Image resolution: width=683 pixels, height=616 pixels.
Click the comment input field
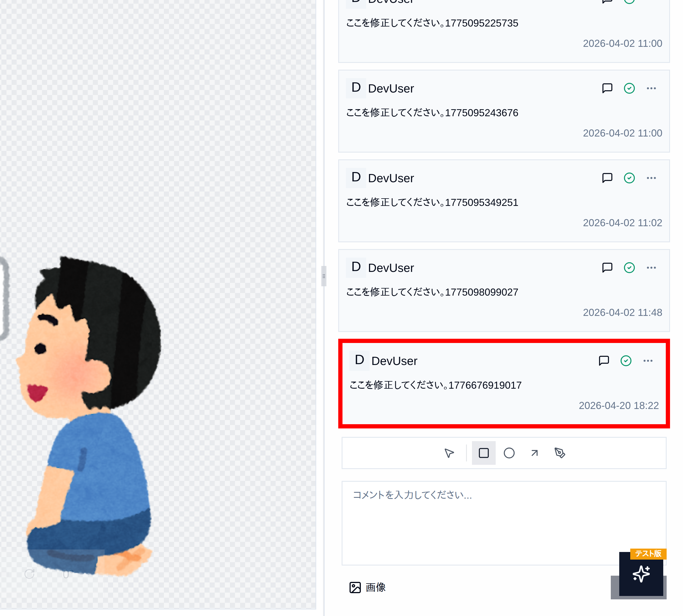[x=504, y=523]
